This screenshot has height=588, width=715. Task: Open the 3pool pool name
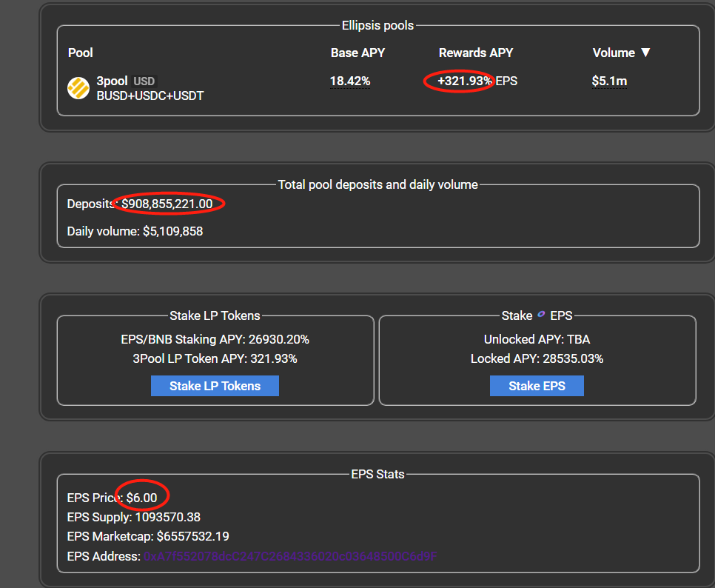(112, 81)
